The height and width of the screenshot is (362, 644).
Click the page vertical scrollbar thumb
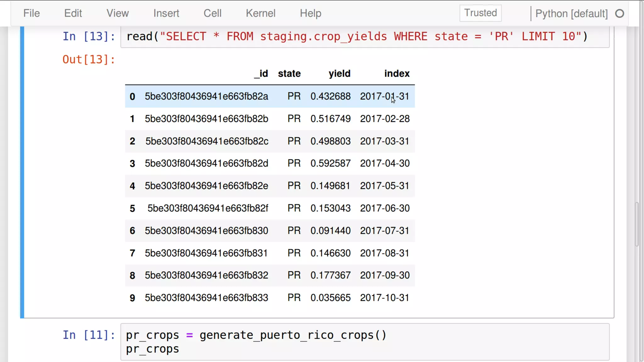click(637, 224)
